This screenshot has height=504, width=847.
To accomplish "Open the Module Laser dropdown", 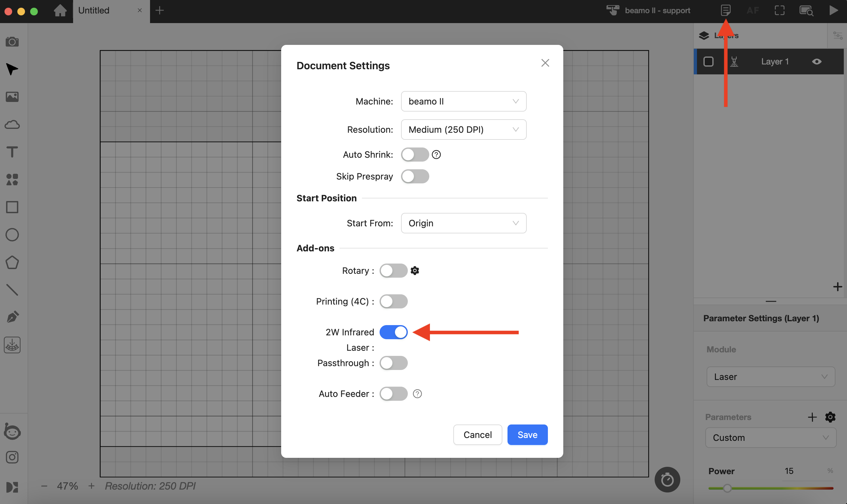I will click(x=770, y=377).
